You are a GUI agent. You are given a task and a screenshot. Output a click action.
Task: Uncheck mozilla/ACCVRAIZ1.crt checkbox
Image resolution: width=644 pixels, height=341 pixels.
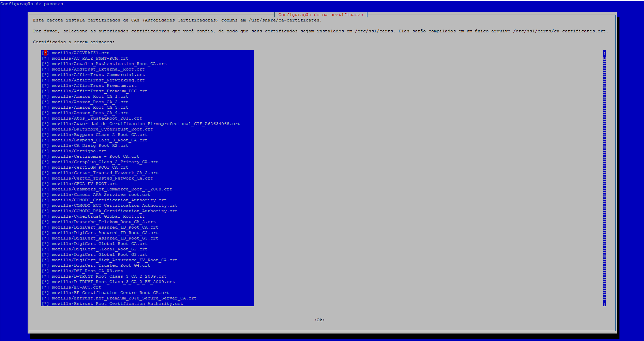[x=45, y=53]
